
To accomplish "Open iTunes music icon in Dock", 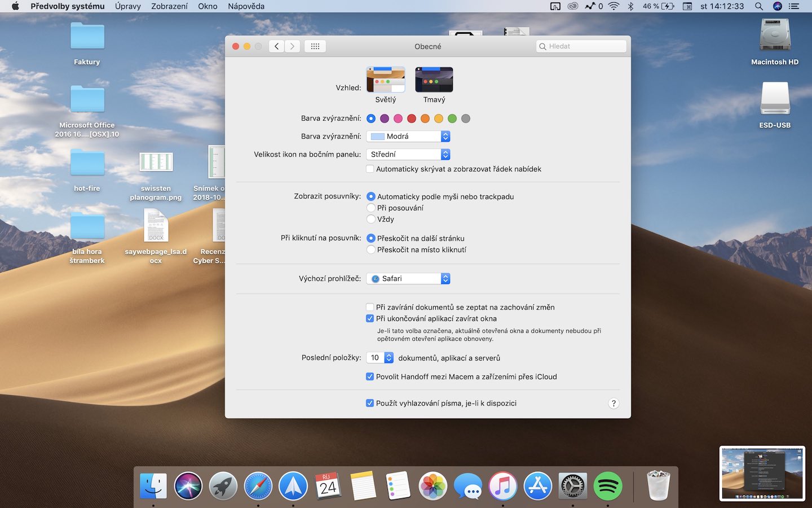I will 503,485.
